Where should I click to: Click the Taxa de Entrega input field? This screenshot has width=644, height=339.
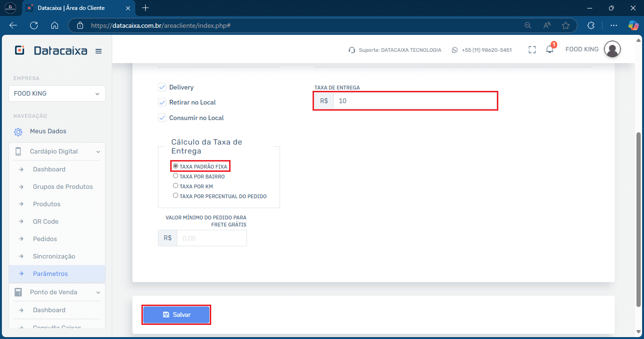414,101
